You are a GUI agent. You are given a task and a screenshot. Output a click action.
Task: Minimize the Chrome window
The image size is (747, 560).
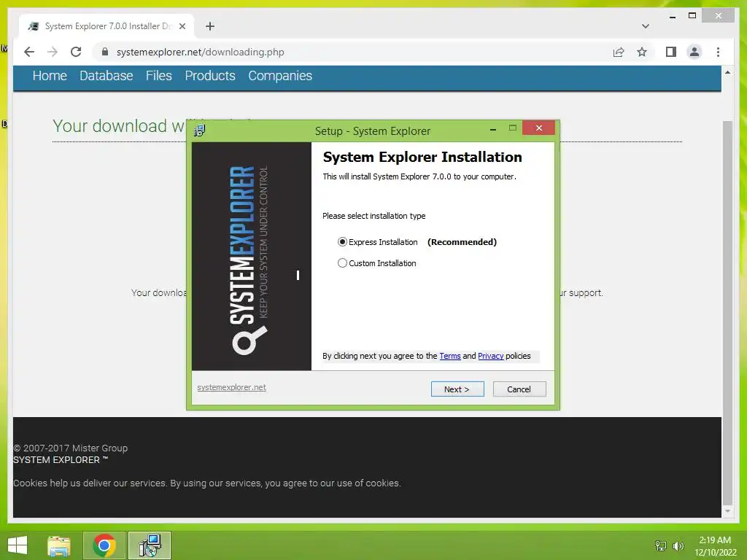click(x=672, y=16)
